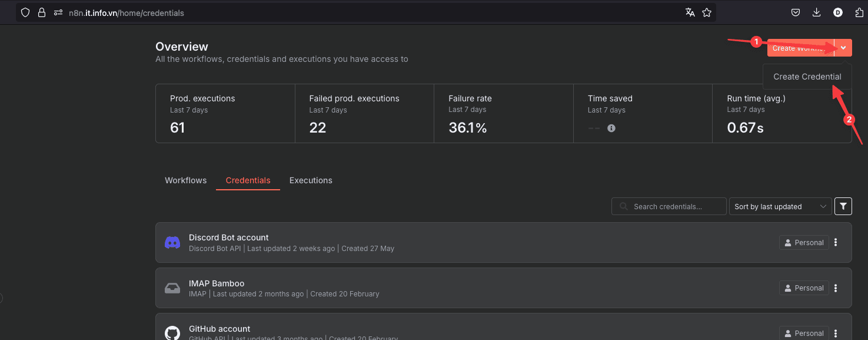
Task: Open the browser downloads icon
Action: [816, 12]
